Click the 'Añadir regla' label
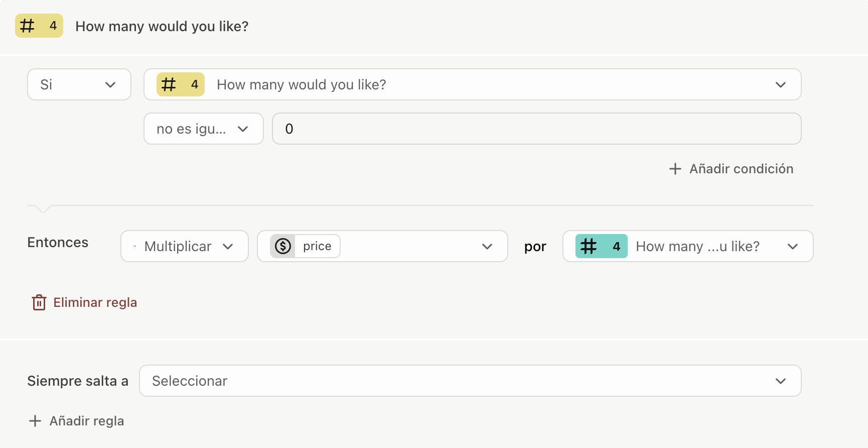 (86, 421)
